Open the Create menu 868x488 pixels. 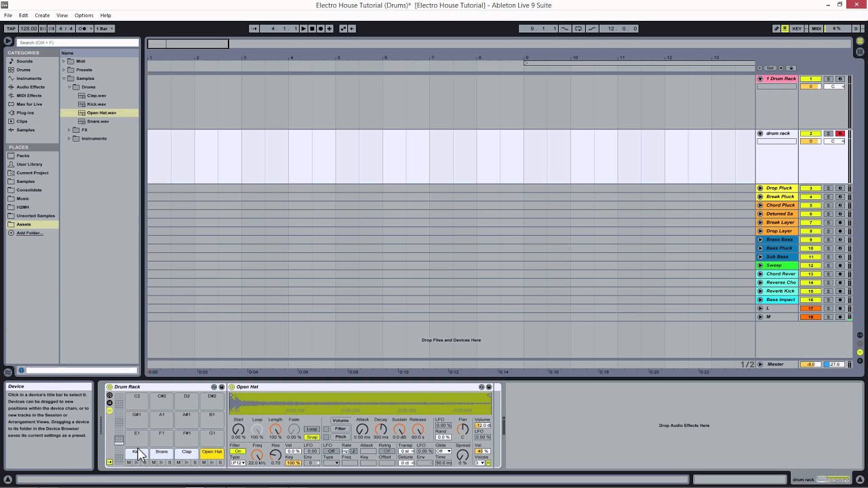42,15
